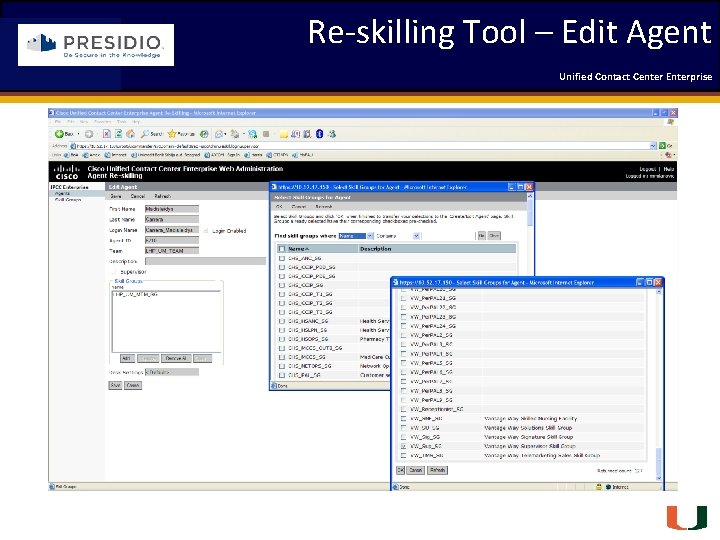Image resolution: width=720 pixels, height=540 pixels.
Task: Click Refresh link in Edit Agent toolbar
Action: [163, 196]
